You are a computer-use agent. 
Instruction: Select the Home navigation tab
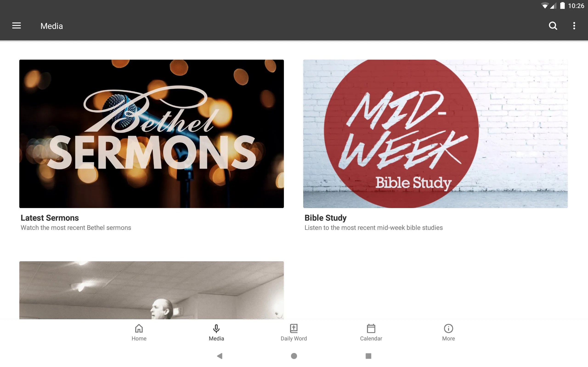point(139,332)
